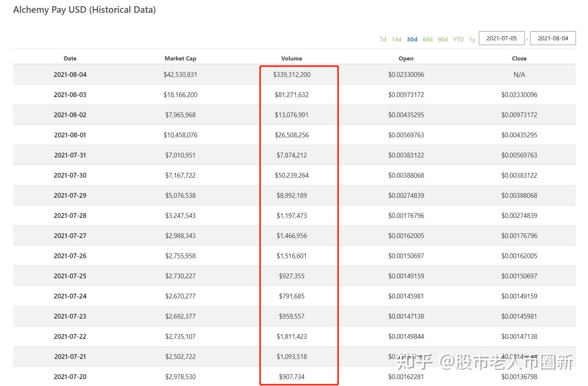This screenshot has height=386, width=588.
Task: Select the date cell 2021-07-22
Action: [70, 337]
